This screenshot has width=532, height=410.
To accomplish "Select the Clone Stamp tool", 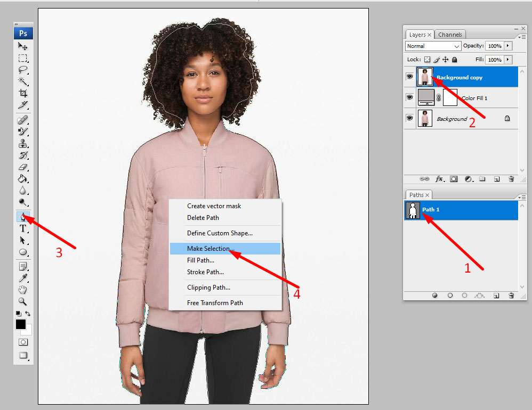I will pos(23,143).
